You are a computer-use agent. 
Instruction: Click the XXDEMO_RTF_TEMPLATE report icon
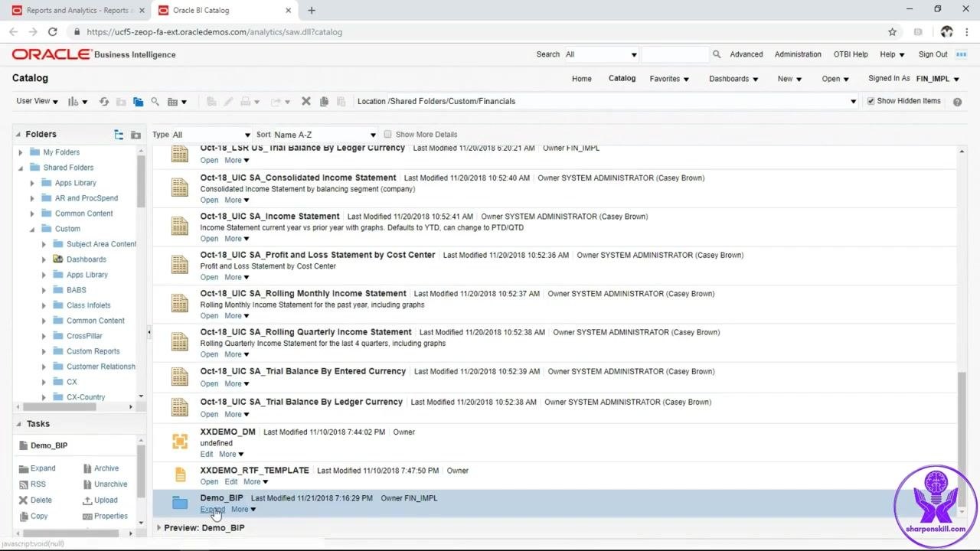180,475
